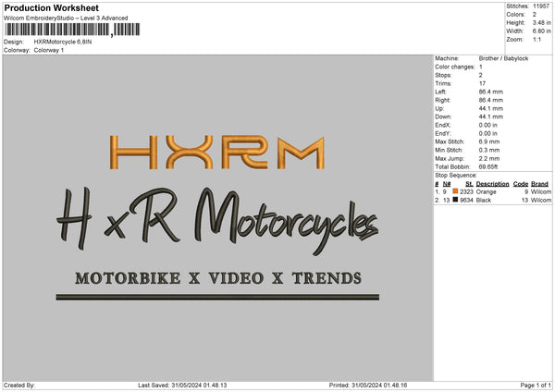Click the Max Stitch value 6.9 mm

tap(489, 141)
